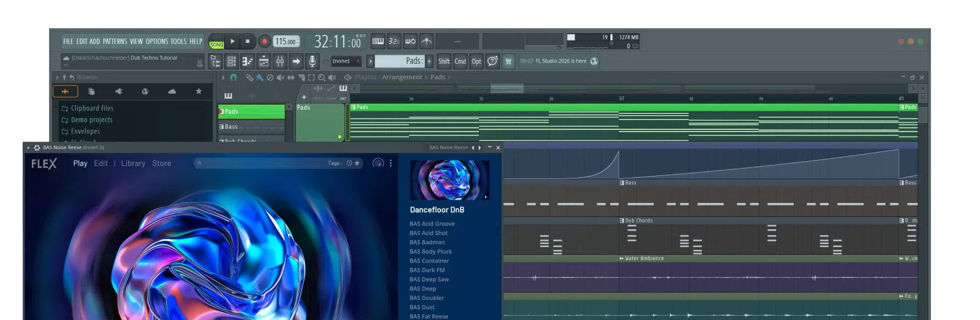
Task: Select the playlist slip tool
Action: (291, 77)
